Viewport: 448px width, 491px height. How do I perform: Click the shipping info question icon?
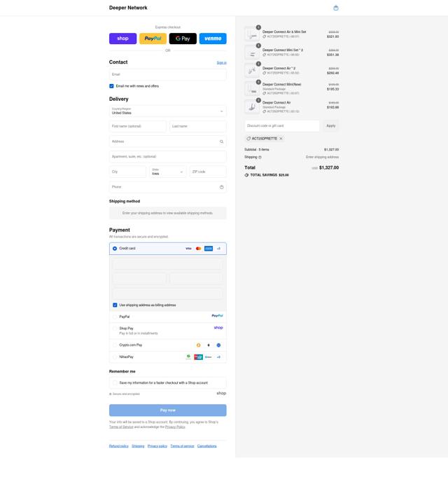pos(260,157)
